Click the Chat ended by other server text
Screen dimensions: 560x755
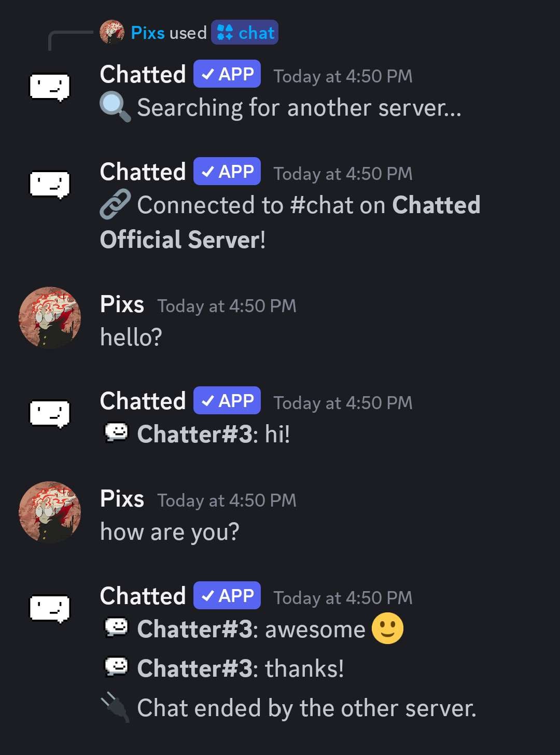[x=306, y=708]
